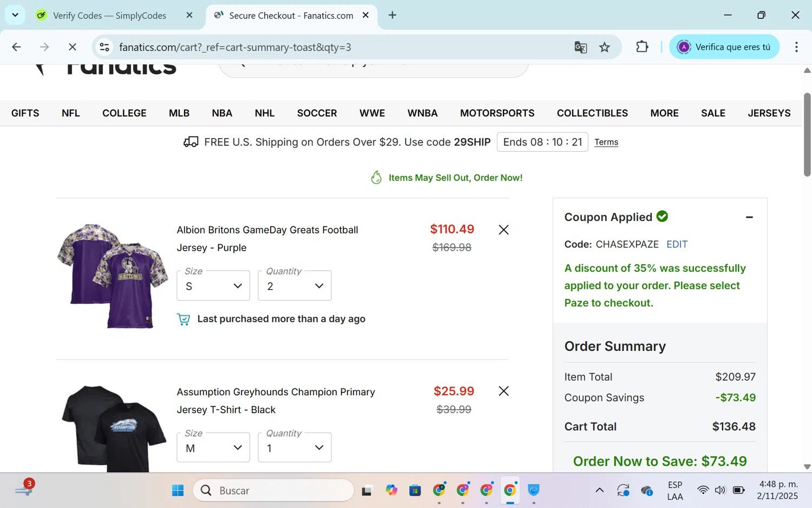This screenshot has height=508, width=812.
Task: Open Copilot from the taskbar
Action: pyautogui.click(x=391, y=491)
